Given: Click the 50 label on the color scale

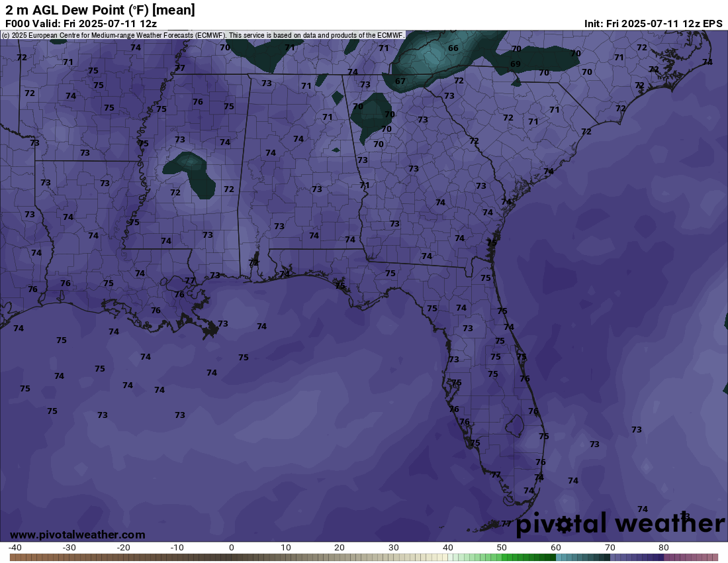Looking at the screenshot, I should tap(502, 548).
